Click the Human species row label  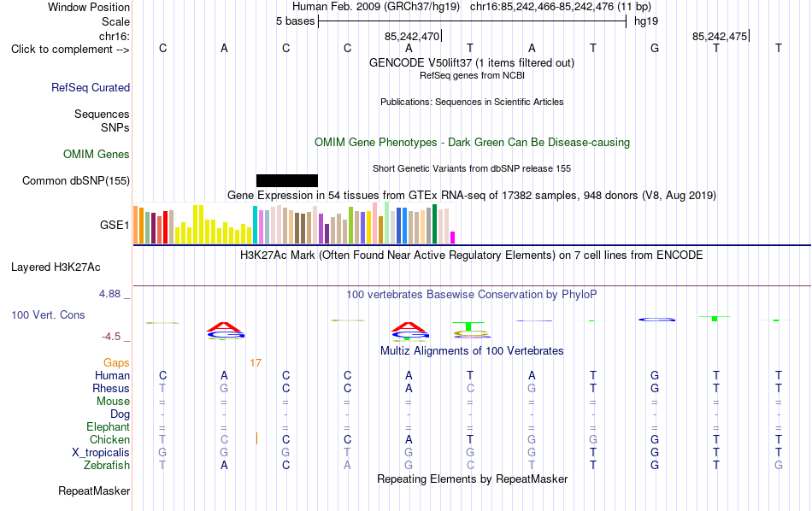[x=112, y=375]
